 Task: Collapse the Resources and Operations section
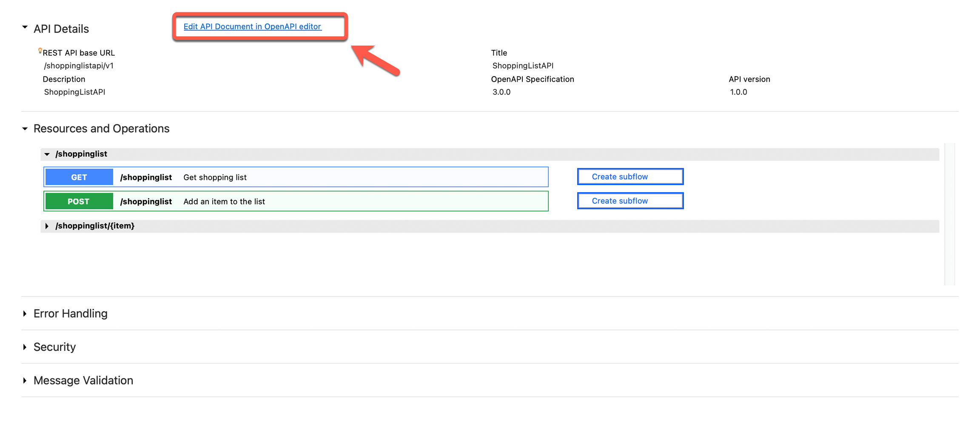point(25,128)
